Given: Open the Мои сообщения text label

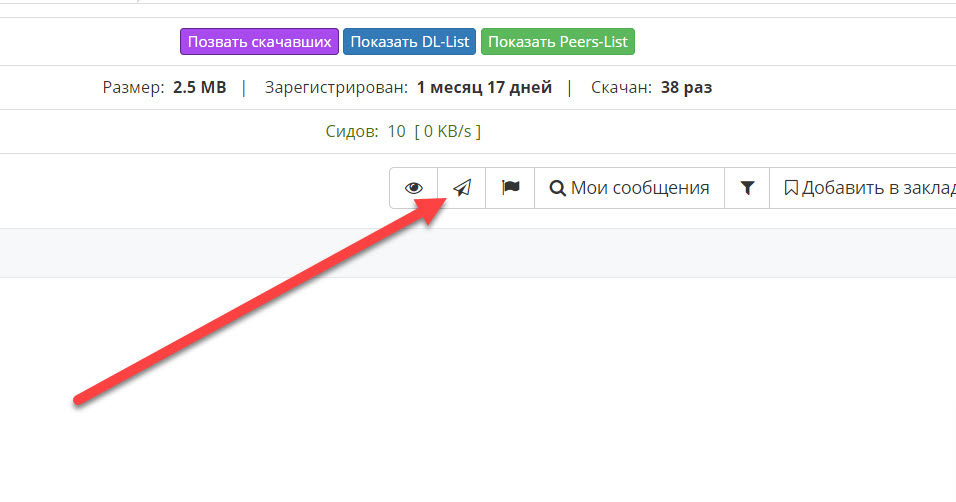Looking at the screenshot, I should 640,188.
